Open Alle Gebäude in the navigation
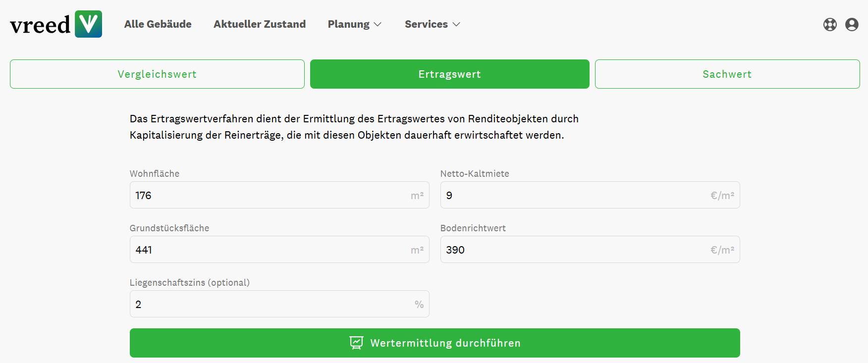This screenshot has height=363, width=868. tap(158, 24)
